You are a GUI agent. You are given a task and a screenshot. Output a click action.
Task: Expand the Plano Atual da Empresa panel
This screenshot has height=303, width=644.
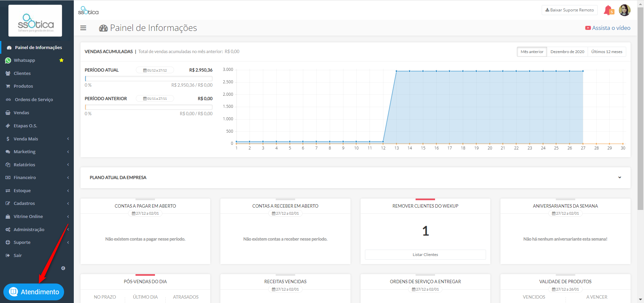(620, 177)
